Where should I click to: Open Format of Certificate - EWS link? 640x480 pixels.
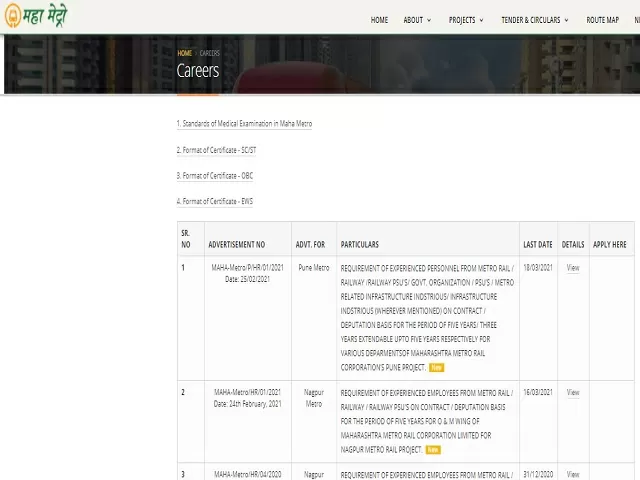coord(215,202)
